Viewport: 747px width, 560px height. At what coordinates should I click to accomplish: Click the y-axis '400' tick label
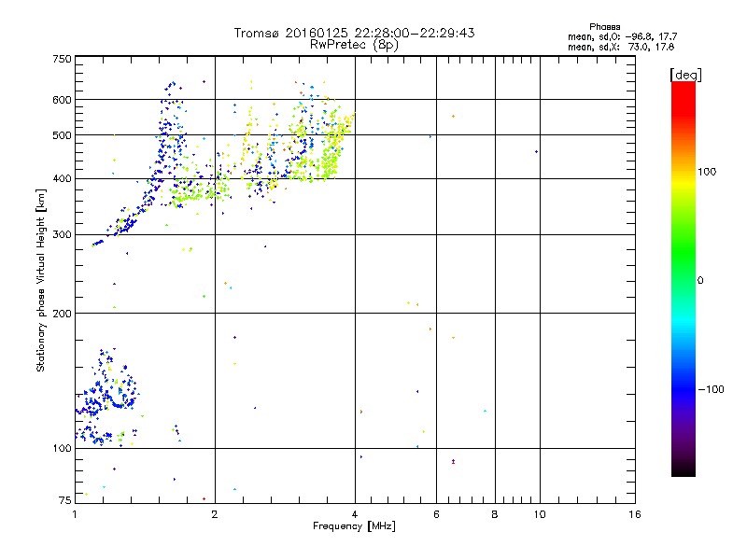pyautogui.click(x=63, y=178)
